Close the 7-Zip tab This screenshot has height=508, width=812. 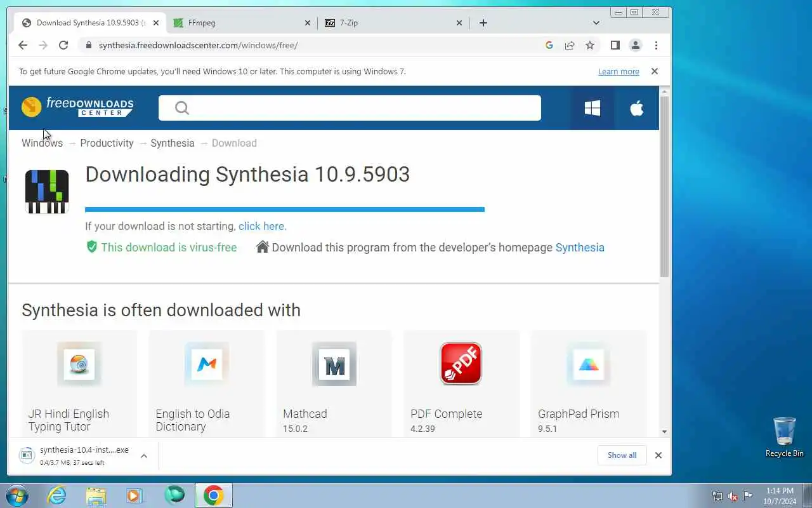pyautogui.click(x=459, y=23)
